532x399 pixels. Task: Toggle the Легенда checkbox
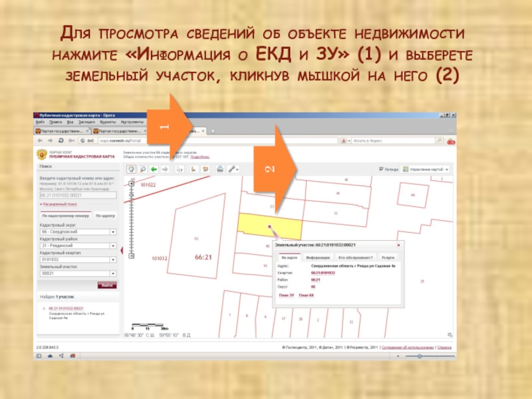[381, 169]
